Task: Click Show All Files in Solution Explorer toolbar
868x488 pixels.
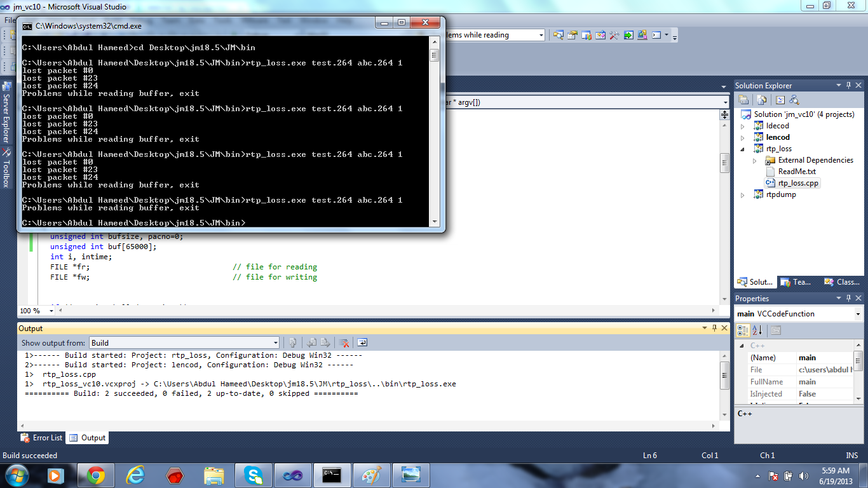Action: point(761,100)
